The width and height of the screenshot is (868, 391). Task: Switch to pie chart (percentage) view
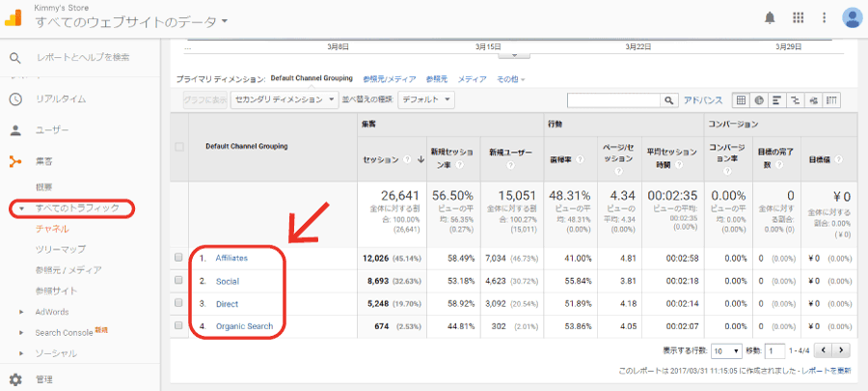tap(759, 100)
